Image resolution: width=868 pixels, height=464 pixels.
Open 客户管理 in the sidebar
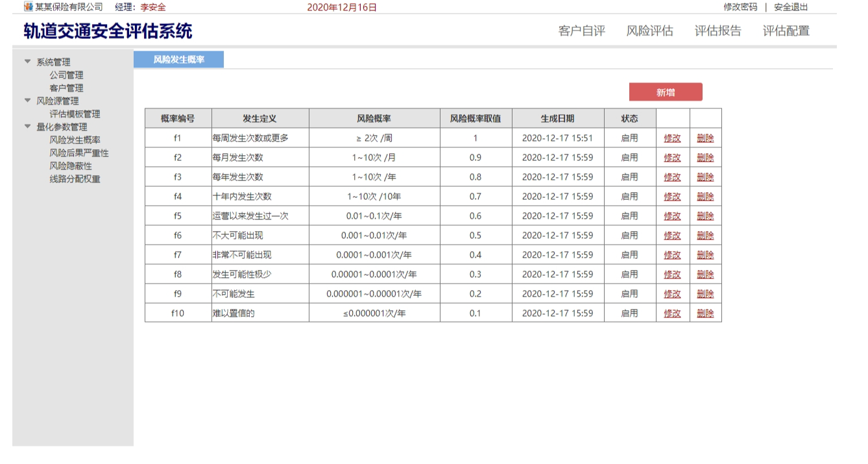66,88
